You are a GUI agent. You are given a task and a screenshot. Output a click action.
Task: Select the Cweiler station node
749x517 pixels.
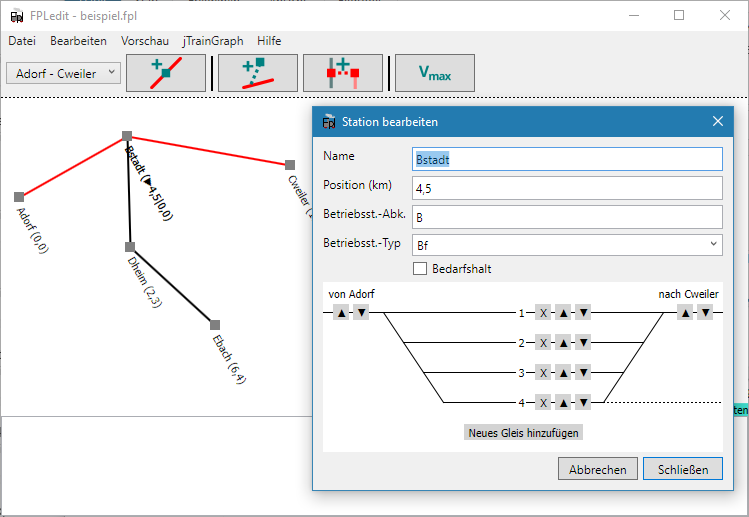[x=290, y=165]
